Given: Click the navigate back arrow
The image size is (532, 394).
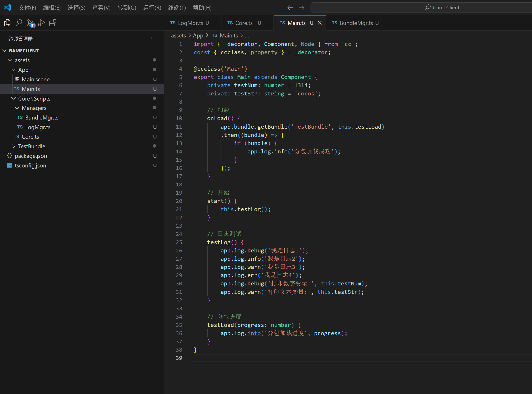Looking at the screenshot, I should click(290, 8).
